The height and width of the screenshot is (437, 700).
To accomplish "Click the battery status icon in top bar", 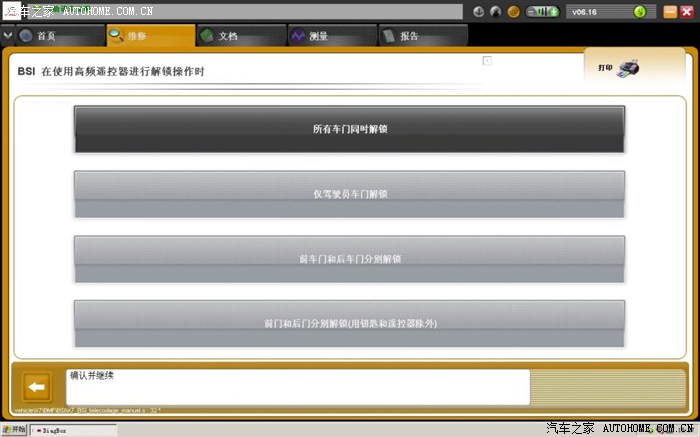I will (x=540, y=12).
